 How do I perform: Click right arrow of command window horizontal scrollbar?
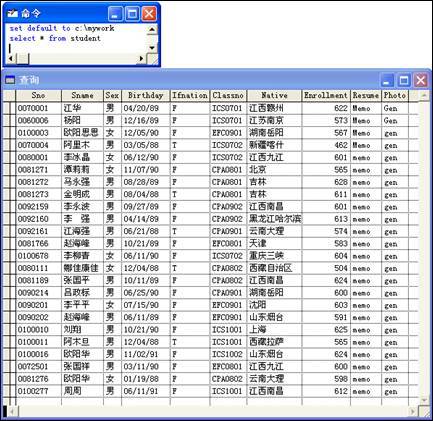[x=142, y=59]
